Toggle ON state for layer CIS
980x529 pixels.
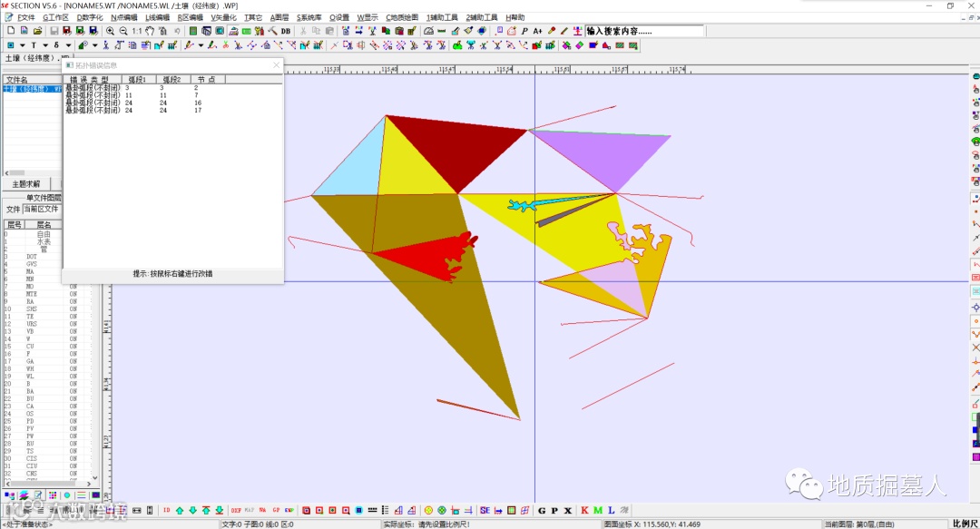[73, 458]
